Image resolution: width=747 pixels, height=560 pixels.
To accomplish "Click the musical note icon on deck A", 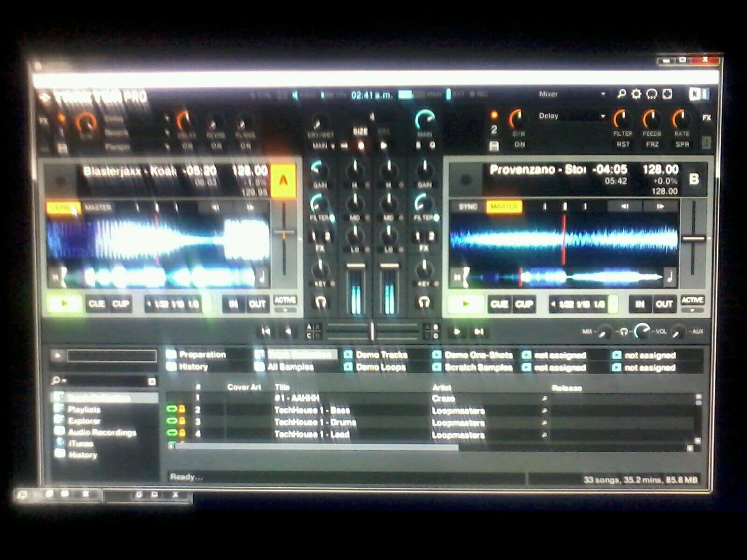I will click(262, 277).
